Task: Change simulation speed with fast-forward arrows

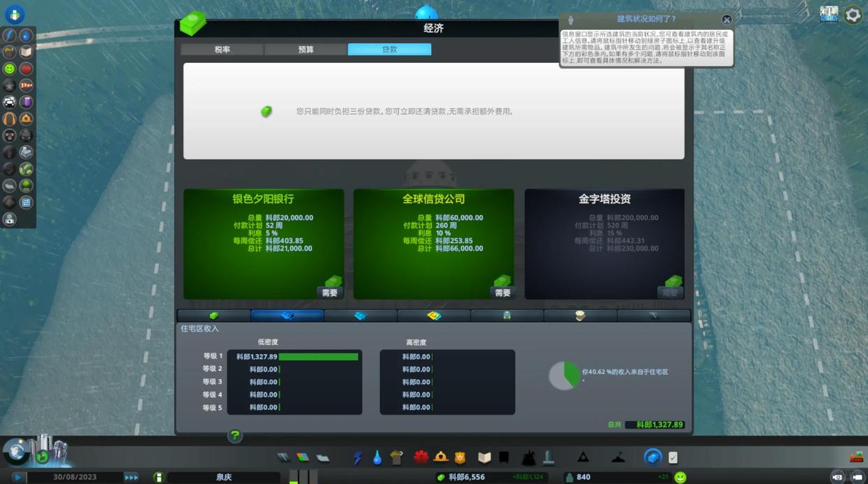Action: click(x=131, y=477)
